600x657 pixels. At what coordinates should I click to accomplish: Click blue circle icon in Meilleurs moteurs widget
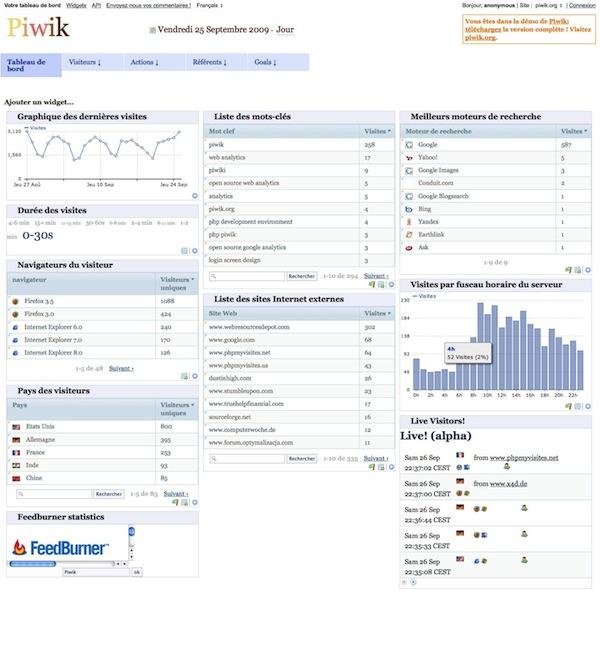coord(588,270)
